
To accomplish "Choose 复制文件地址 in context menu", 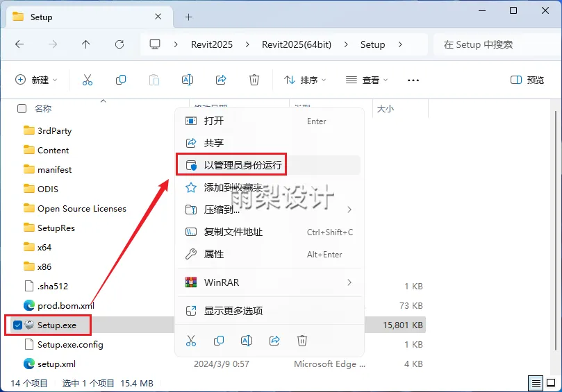I will [x=269, y=232].
